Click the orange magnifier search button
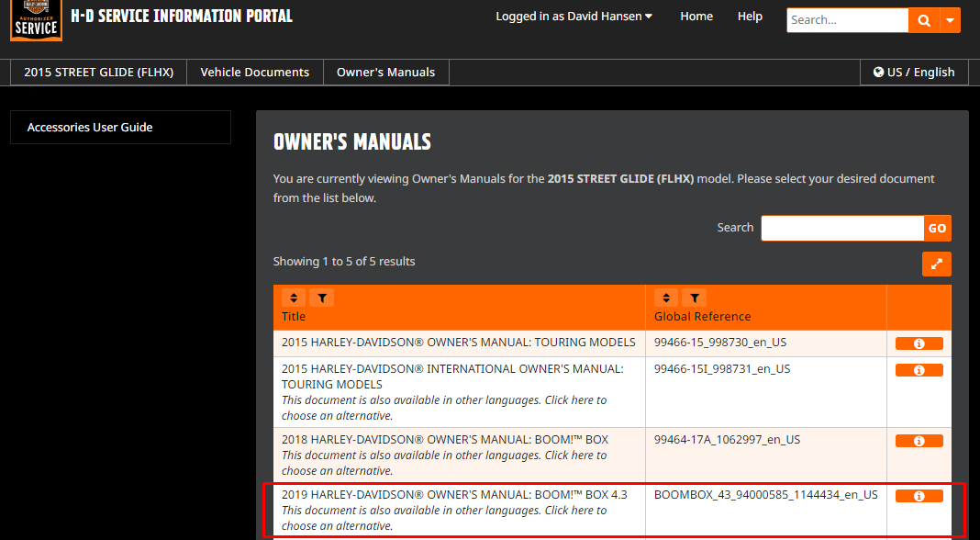This screenshot has width=980, height=540. click(923, 20)
